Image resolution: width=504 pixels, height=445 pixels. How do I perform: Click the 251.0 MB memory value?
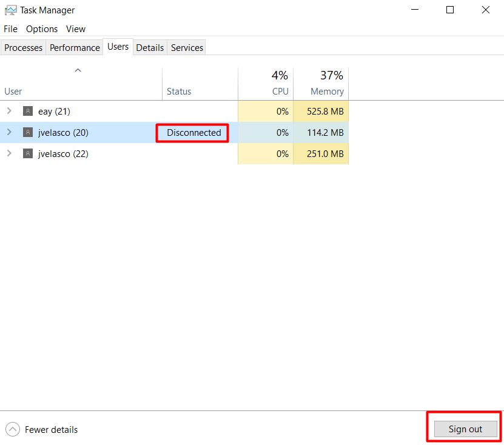pos(325,154)
